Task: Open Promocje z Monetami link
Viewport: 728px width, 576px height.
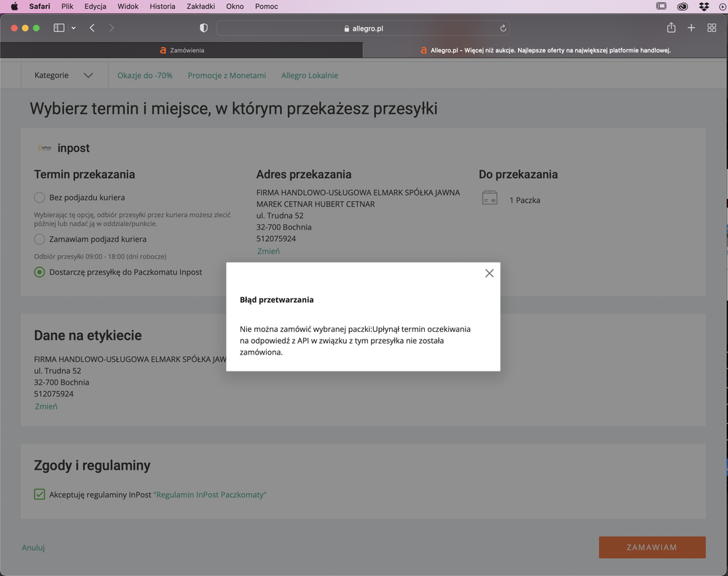Action: click(x=227, y=76)
